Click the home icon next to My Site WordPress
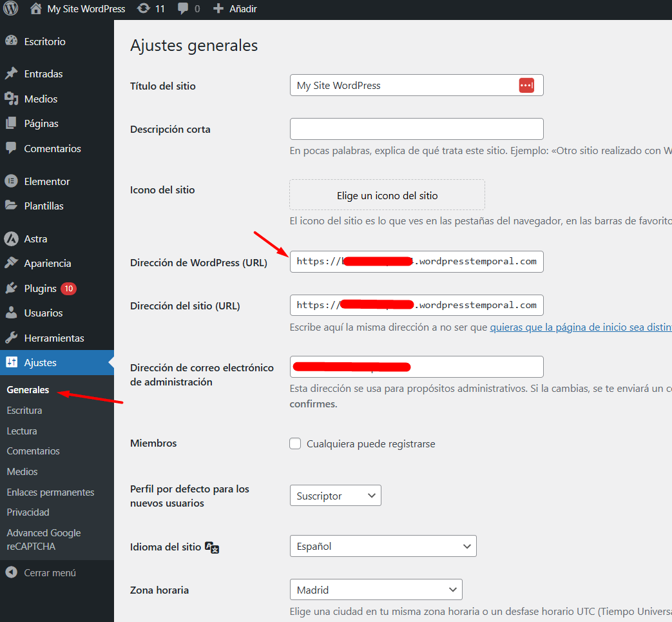Viewport: 672px width, 622px height. (x=37, y=8)
